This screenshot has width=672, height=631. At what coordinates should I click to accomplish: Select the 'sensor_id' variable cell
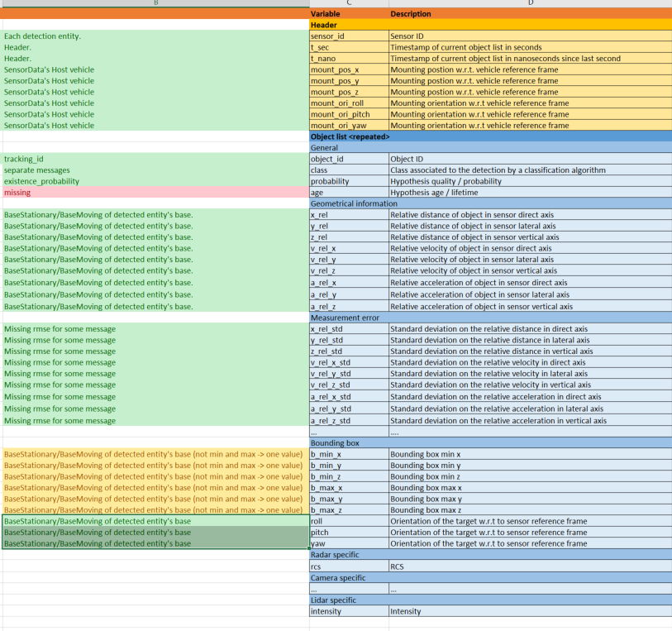click(x=349, y=36)
